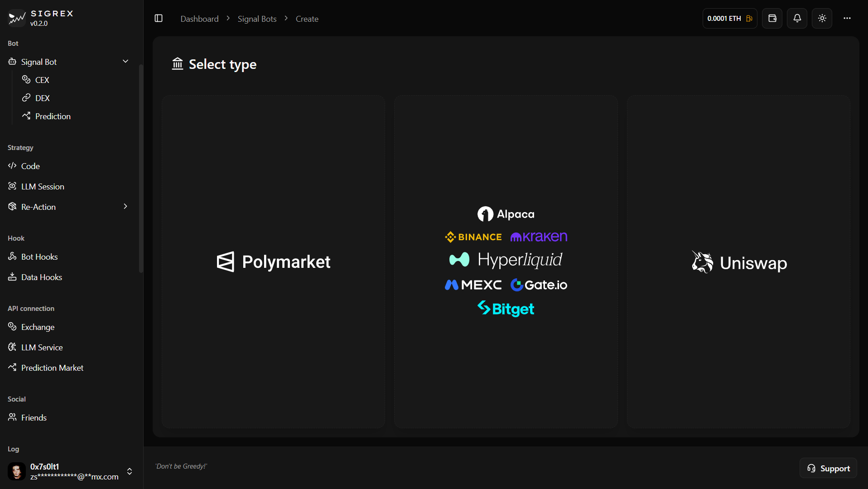Screen dimensions: 868x489
Task: Click the Exchange coins icon
Action: tap(12, 327)
